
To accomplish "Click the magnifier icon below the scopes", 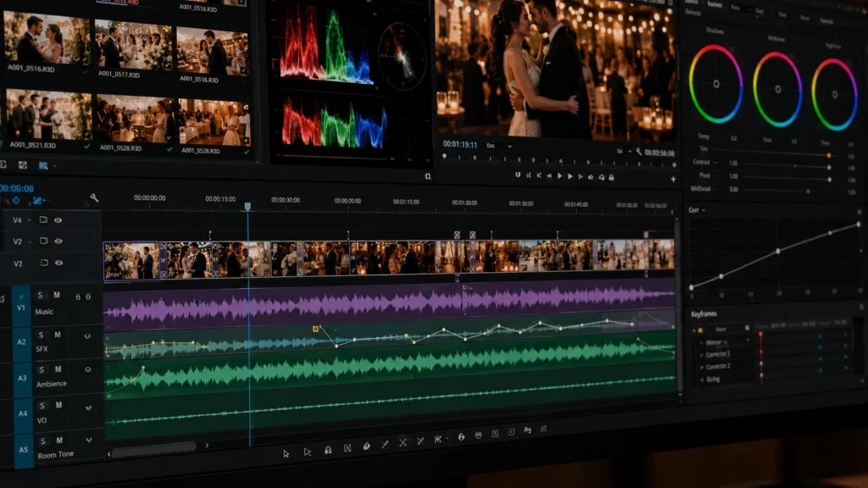I will 428,176.
